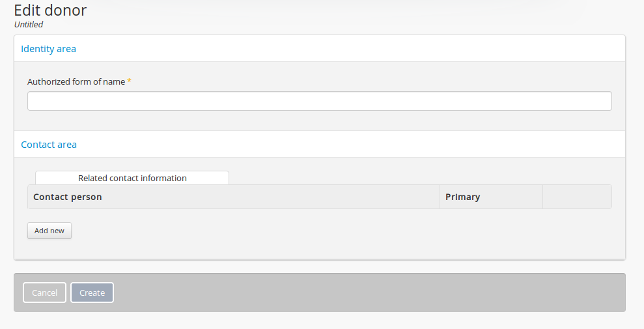
Task: Click the orange required-field asterisk
Action: 129,82
